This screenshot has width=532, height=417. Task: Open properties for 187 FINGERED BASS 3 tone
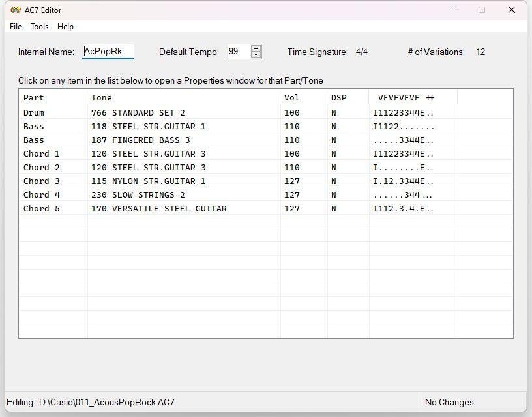(140, 140)
